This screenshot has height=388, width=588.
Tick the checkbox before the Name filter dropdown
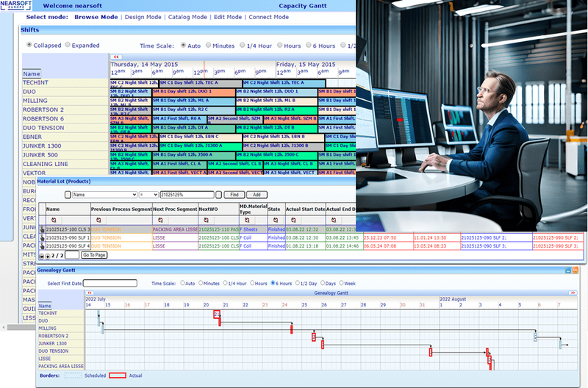click(68, 195)
